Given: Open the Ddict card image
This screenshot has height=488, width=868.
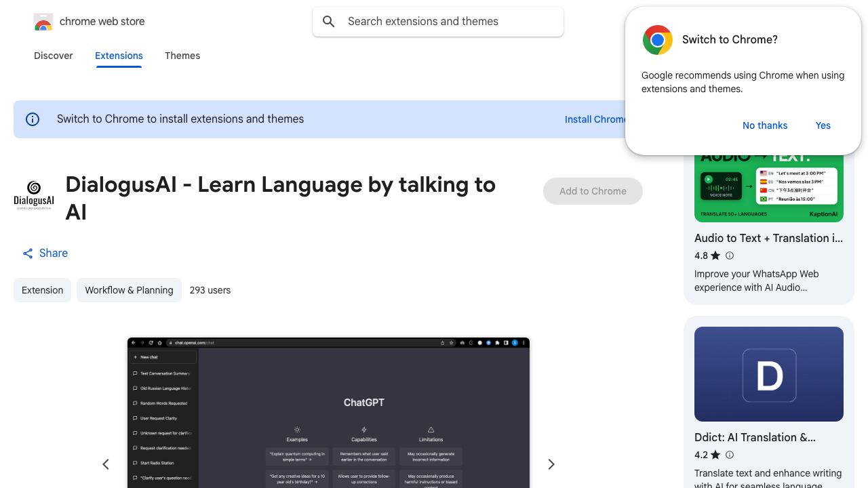Looking at the screenshot, I should point(769,374).
